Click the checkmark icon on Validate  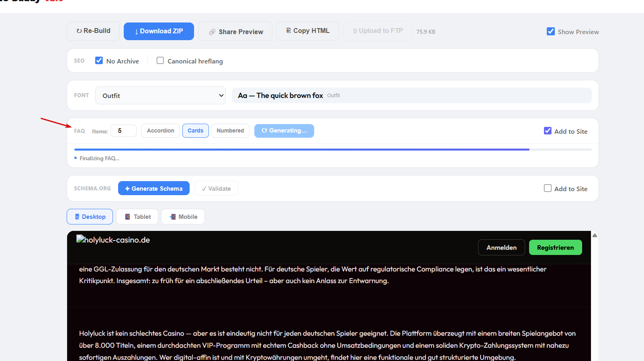tap(204, 189)
